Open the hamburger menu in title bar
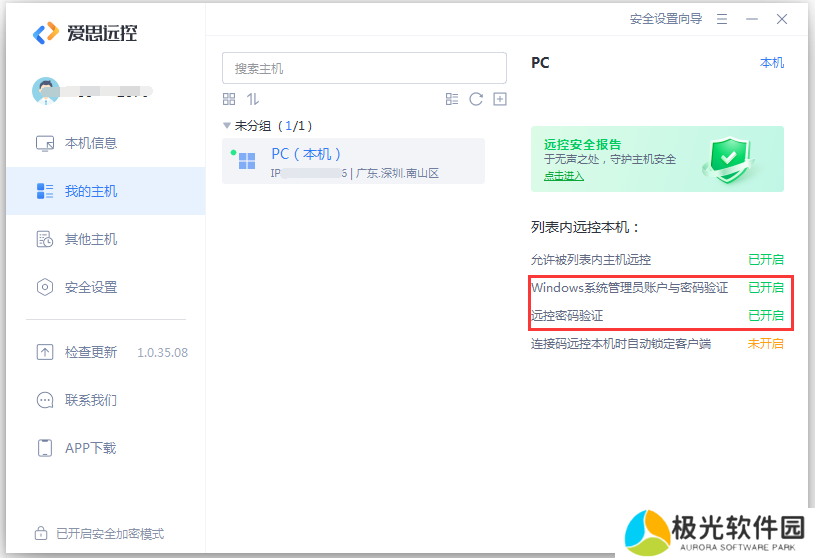815x558 pixels. (722, 19)
